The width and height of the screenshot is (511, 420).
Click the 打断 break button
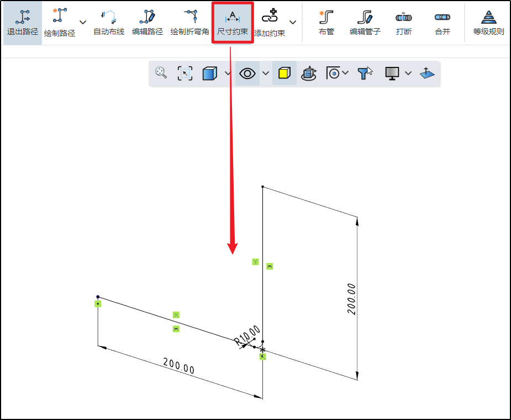404,22
